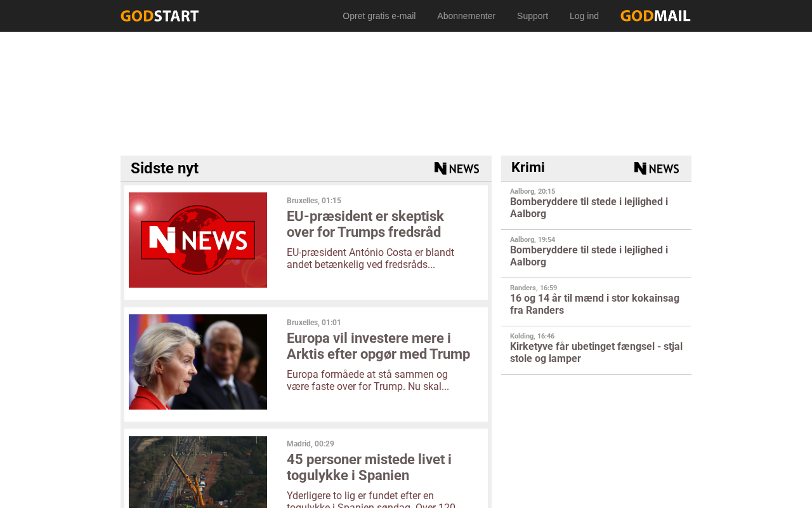Image resolution: width=812 pixels, height=508 pixels.
Task: Select Log ind
Action: [x=584, y=16]
